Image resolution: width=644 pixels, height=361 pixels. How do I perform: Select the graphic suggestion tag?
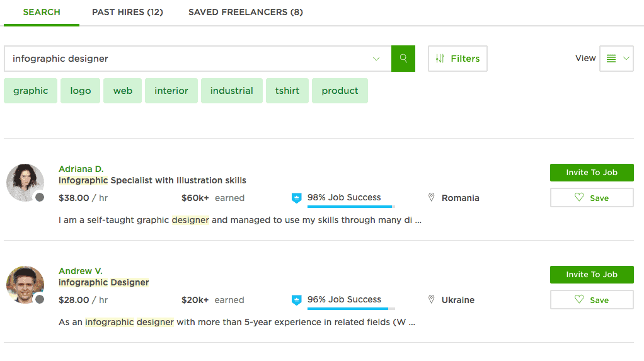(x=31, y=91)
